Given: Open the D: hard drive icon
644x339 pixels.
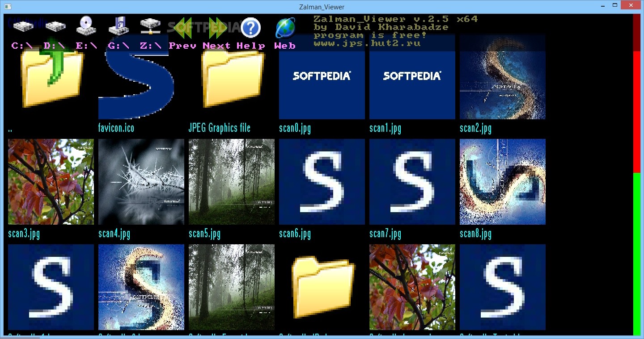Looking at the screenshot, I should pos(55,26).
